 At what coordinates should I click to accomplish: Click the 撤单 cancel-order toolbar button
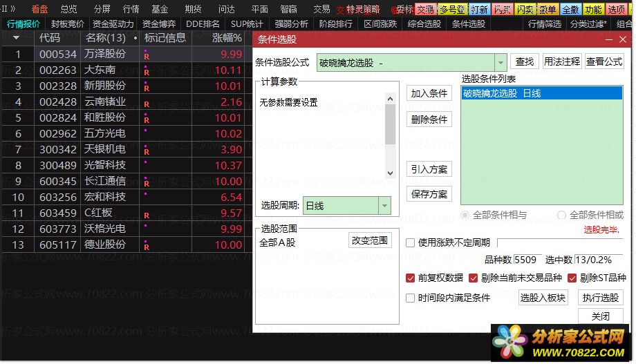tap(548, 10)
